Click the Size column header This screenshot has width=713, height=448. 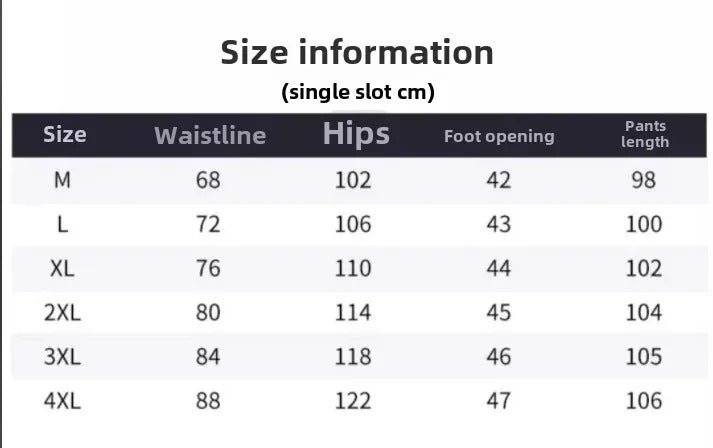pos(65,135)
